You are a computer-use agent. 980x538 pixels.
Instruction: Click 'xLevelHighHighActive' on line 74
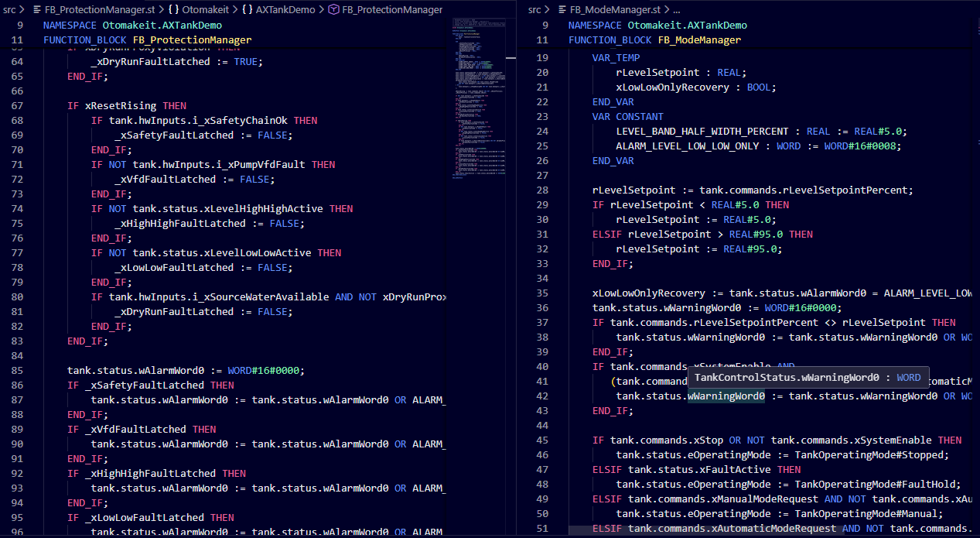coord(264,208)
